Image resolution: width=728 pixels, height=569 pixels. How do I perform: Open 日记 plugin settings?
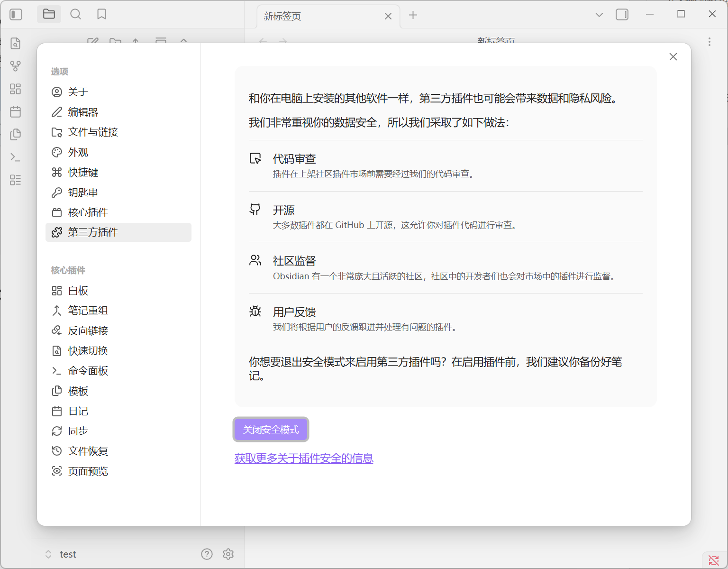pos(118,411)
